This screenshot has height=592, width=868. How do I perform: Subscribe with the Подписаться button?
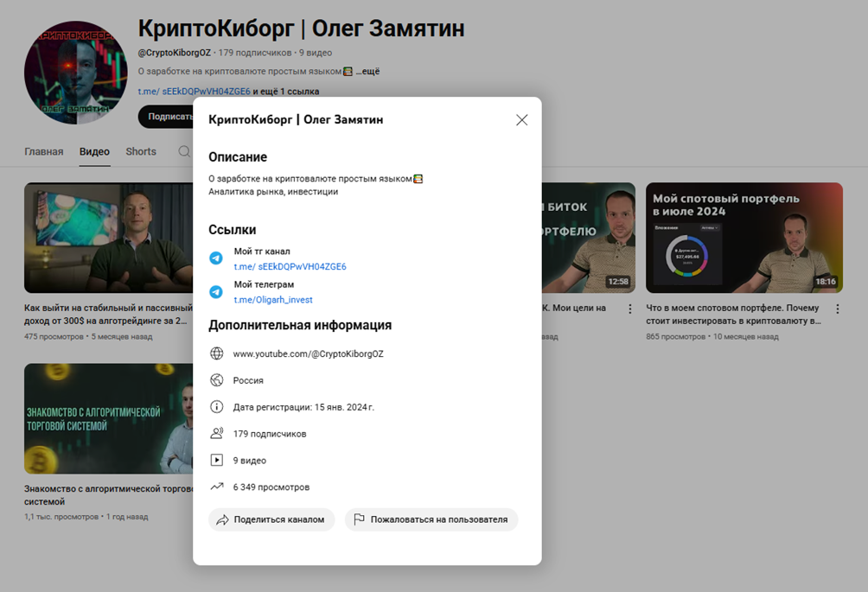tap(166, 116)
